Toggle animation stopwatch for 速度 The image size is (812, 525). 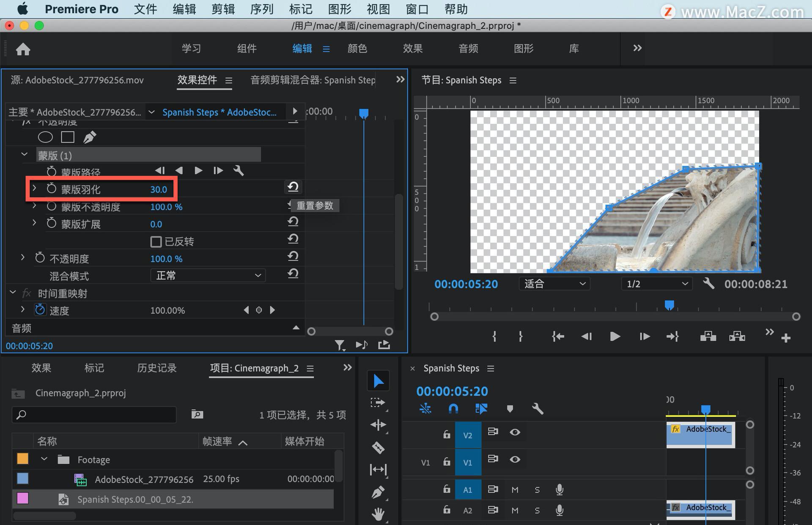[40, 310]
